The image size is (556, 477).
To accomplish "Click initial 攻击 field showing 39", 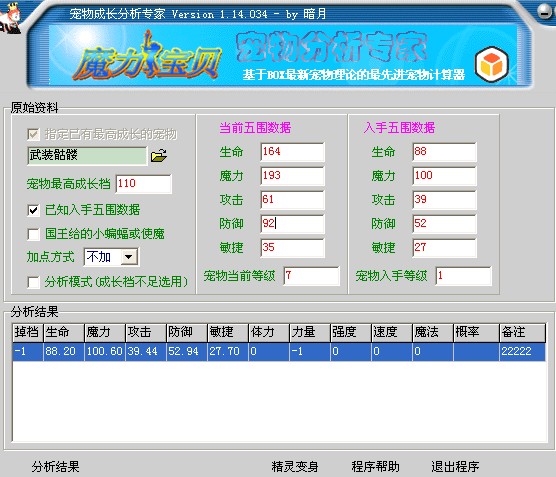I will coord(444,200).
